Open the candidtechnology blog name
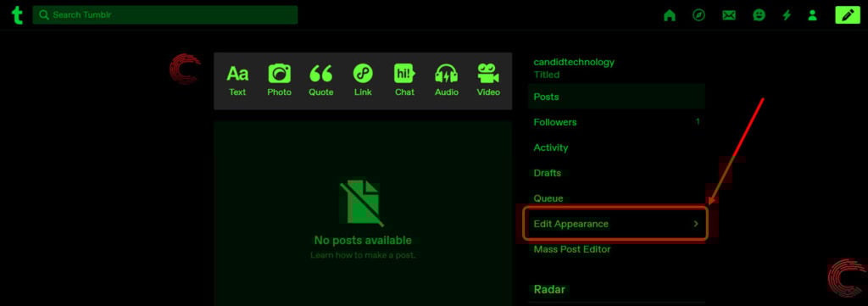Image resolution: width=868 pixels, height=306 pixels. pyautogui.click(x=574, y=62)
